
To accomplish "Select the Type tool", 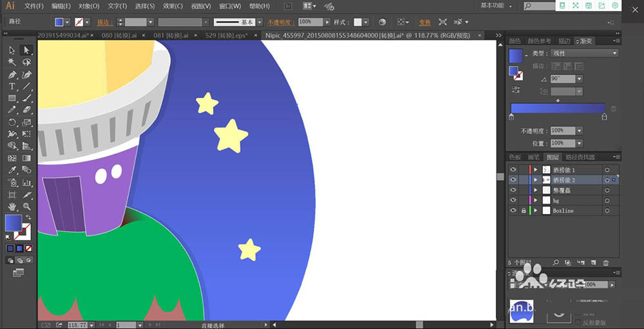I will (12, 86).
